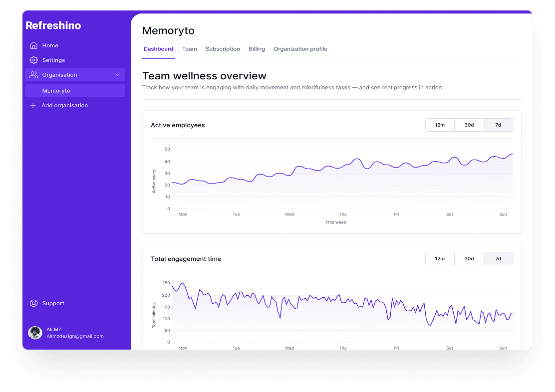Click the Alimzdesign@gmail.com email text
The image size is (555, 392).
(75, 336)
